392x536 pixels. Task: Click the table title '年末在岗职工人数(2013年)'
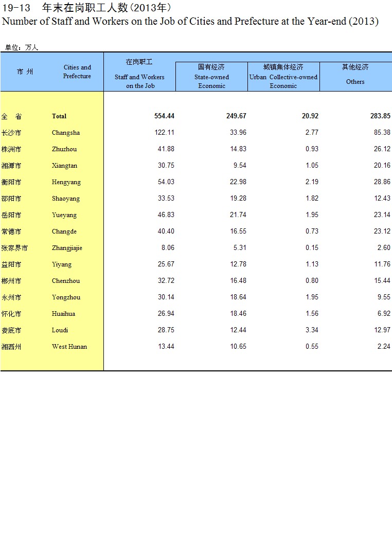click(x=106, y=8)
